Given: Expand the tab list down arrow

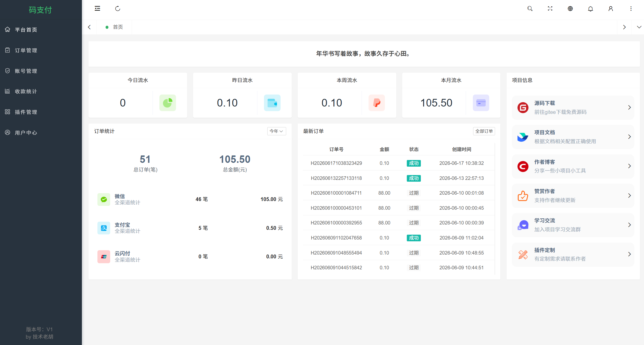Looking at the screenshot, I should pos(639,27).
